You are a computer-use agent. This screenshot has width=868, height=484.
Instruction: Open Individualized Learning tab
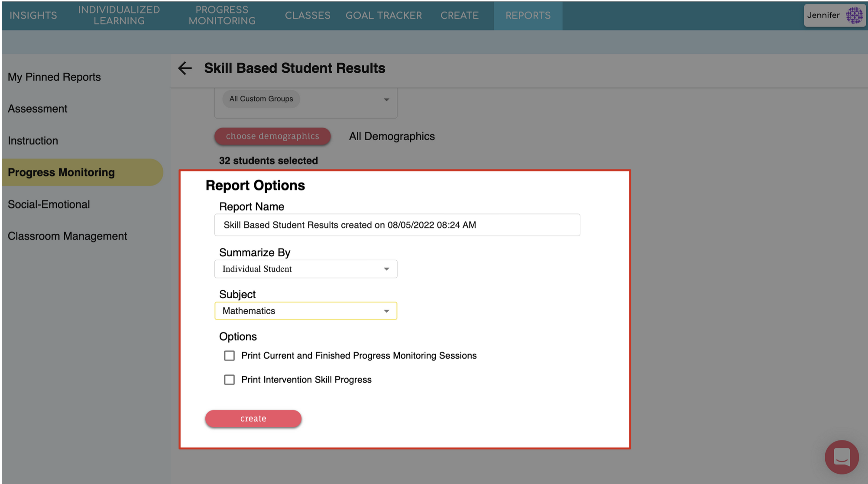click(x=119, y=16)
